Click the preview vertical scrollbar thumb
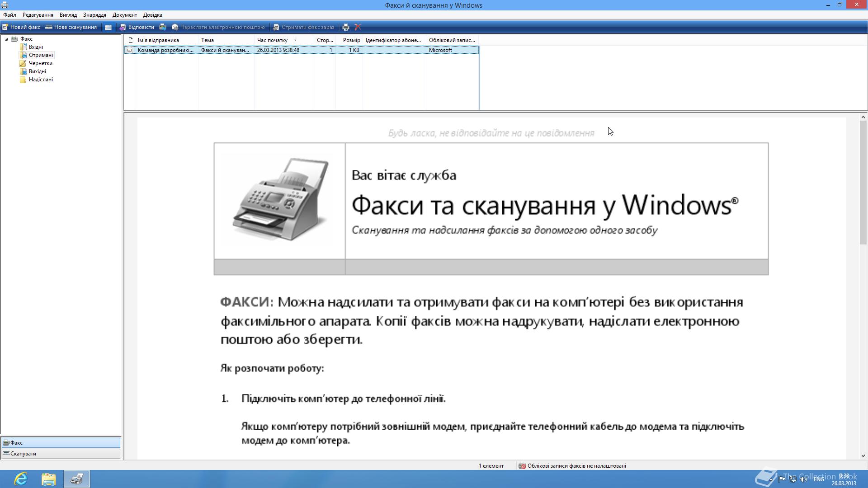This screenshot has width=868, height=488. coord(863,183)
